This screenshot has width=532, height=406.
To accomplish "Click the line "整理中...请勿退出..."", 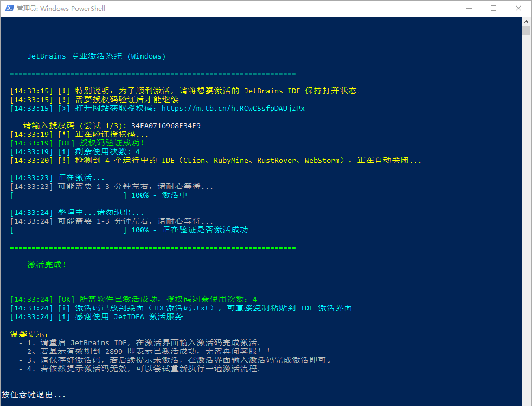I will pos(77,213).
